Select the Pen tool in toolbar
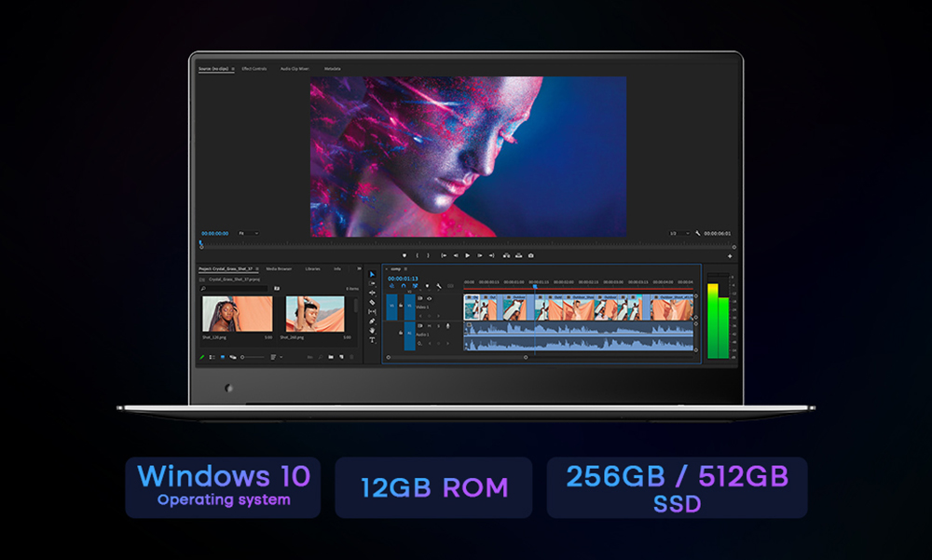This screenshot has width=932, height=560. coord(372,321)
